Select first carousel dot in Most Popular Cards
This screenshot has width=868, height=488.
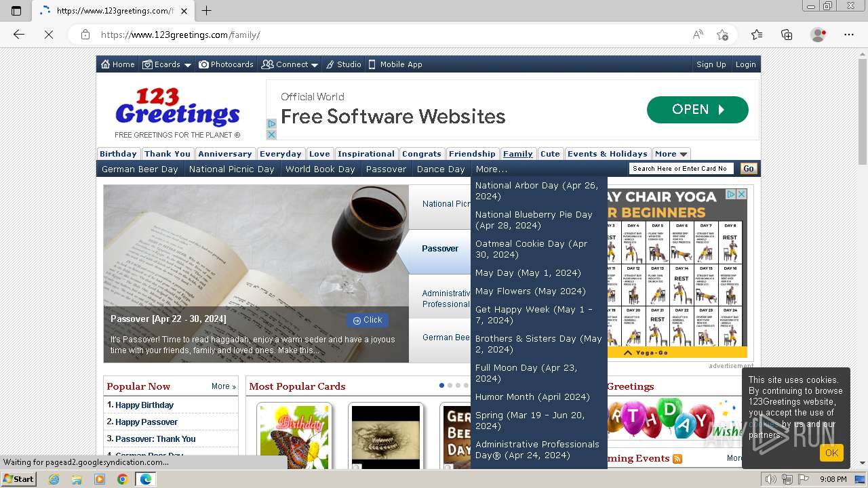[441, 386]
